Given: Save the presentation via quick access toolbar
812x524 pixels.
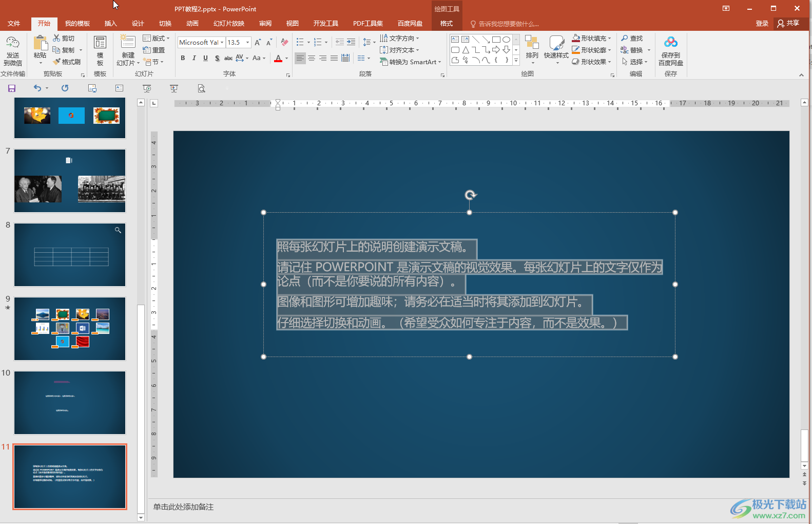Looking at the screenshot, I should [12, 88].
